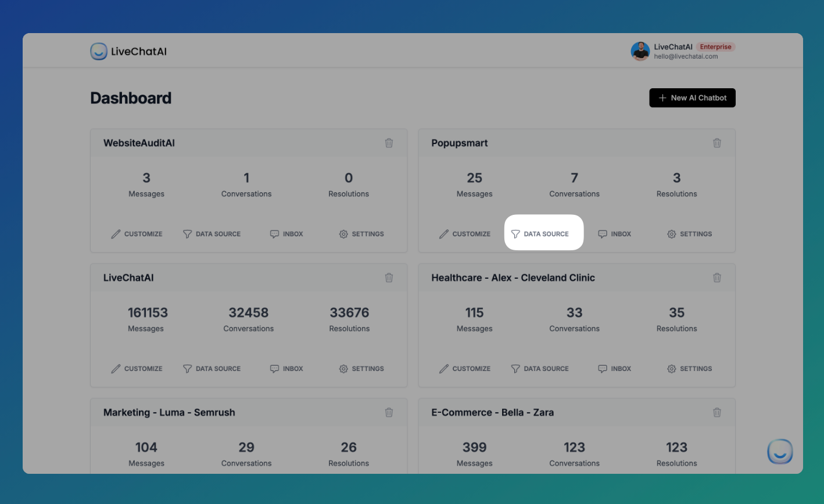Delete the Popupsmart chatbot via trash icon
Viewport: 824px width, 504px height.
coord(717,143)
